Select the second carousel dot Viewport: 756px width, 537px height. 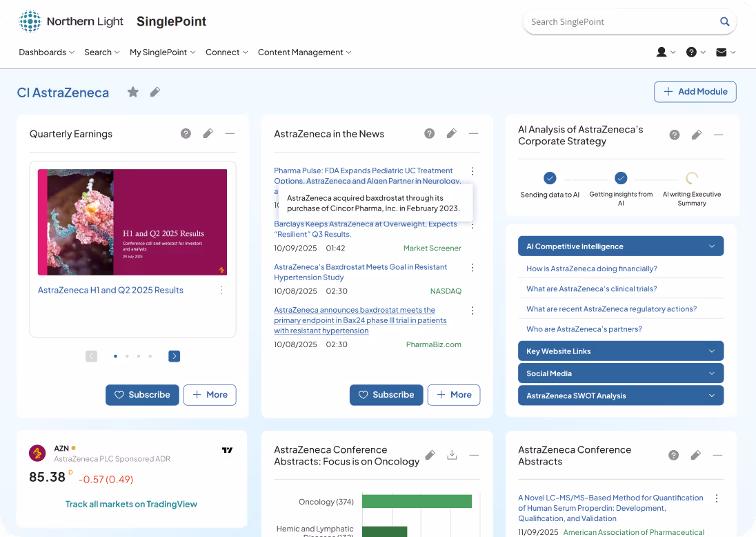pos(127,356)
